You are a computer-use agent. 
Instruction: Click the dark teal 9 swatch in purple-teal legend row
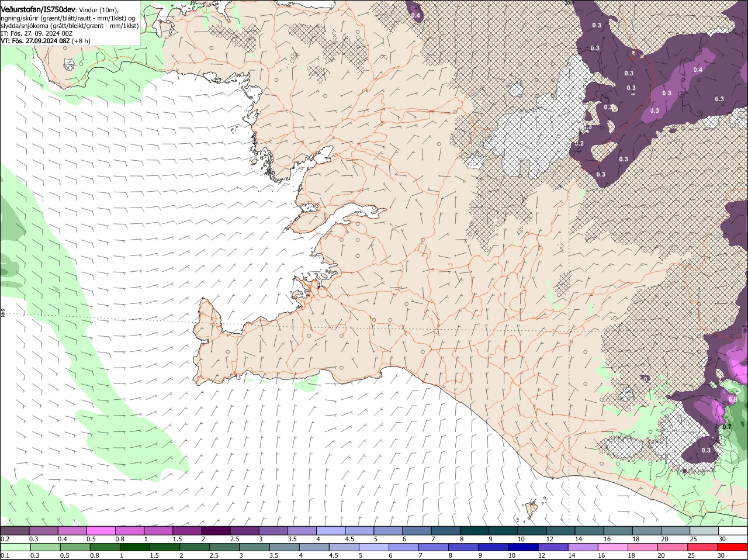point(503,530)
